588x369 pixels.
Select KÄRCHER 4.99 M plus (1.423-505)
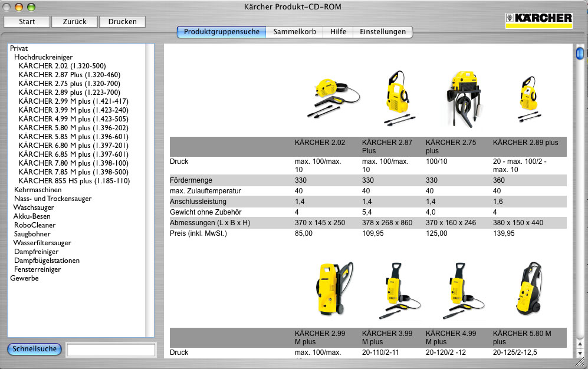tap(74, 119)
